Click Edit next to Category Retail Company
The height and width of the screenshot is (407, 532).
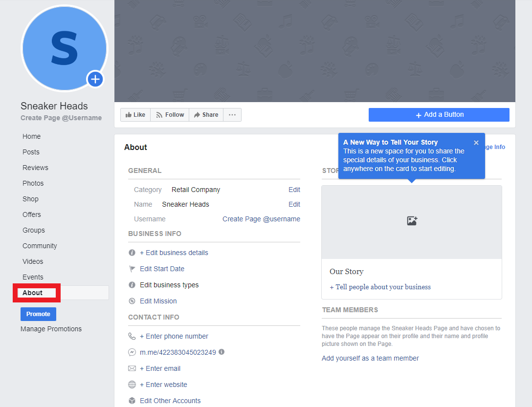(294, 190)
